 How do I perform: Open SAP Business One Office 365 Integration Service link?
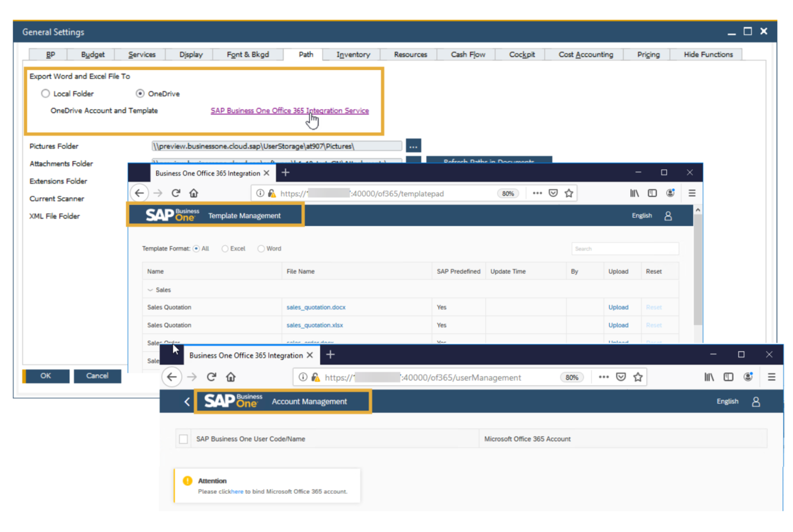click(x=290, y=111)
